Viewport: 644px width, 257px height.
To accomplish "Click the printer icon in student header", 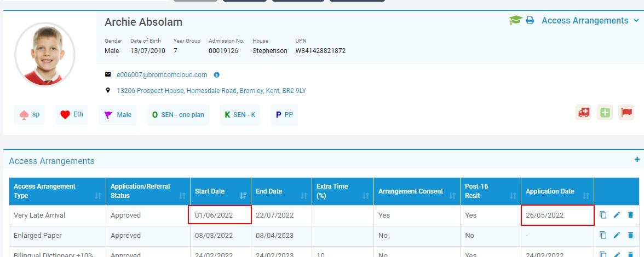I will click(x=530, y=21).
